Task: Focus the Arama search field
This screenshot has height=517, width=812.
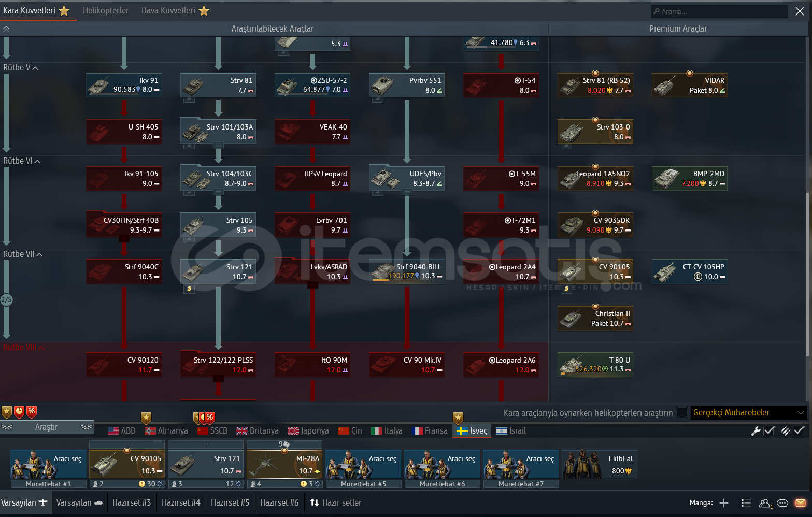Action: click(719, 11)
